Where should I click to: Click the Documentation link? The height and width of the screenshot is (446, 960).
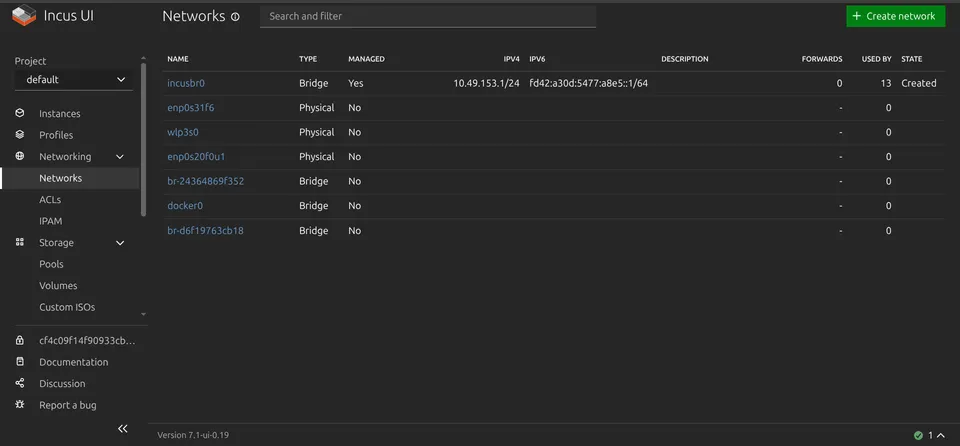pos(73,362)
